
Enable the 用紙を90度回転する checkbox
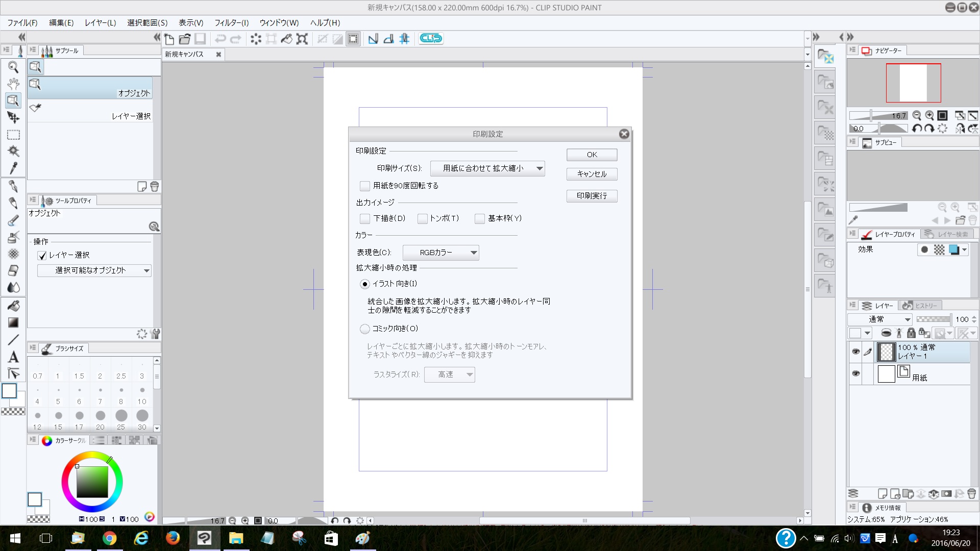click(365, 186)
